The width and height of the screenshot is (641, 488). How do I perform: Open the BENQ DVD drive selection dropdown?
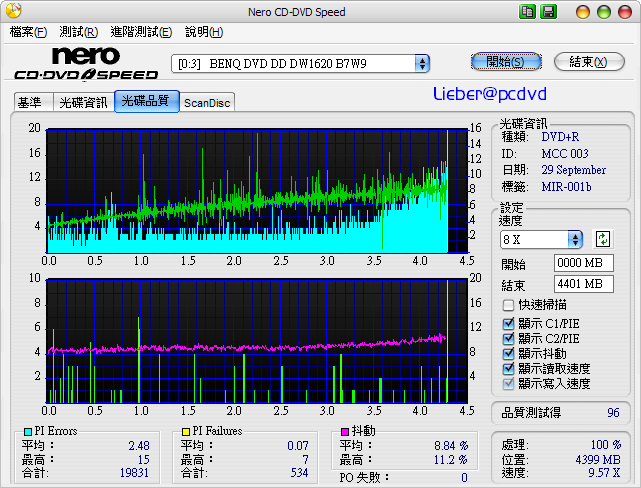pyautogui.click(x=422, y=63)
